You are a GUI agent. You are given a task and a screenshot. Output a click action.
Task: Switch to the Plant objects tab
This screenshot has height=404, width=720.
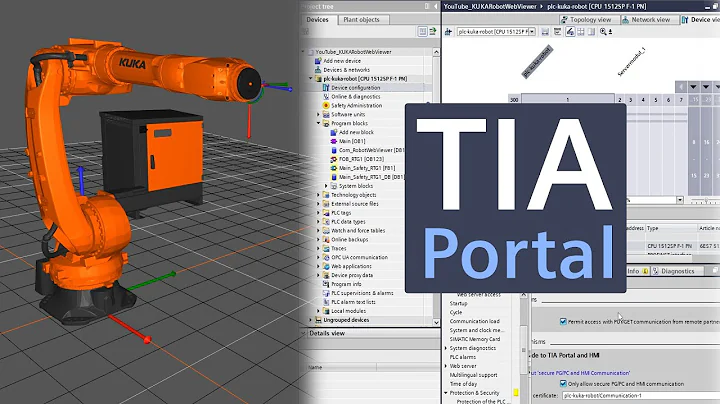(x=364, y=20)
